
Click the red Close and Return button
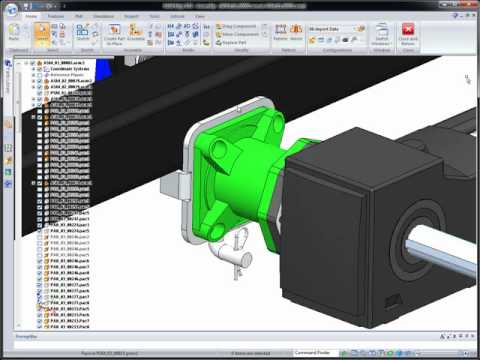click(408, 34)
